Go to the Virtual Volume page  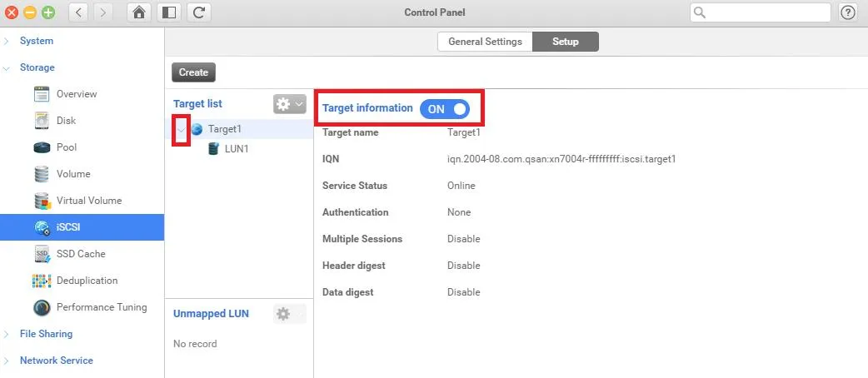pos(88,201)
